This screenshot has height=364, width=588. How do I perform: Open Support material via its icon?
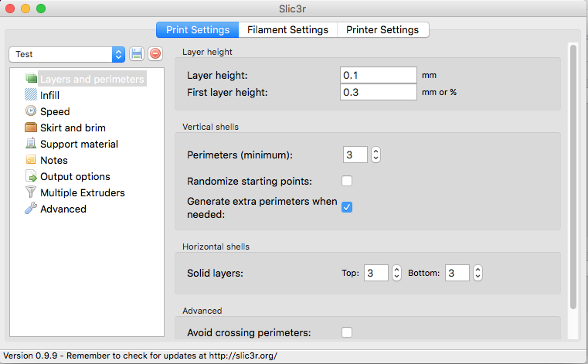click(31, 144)
